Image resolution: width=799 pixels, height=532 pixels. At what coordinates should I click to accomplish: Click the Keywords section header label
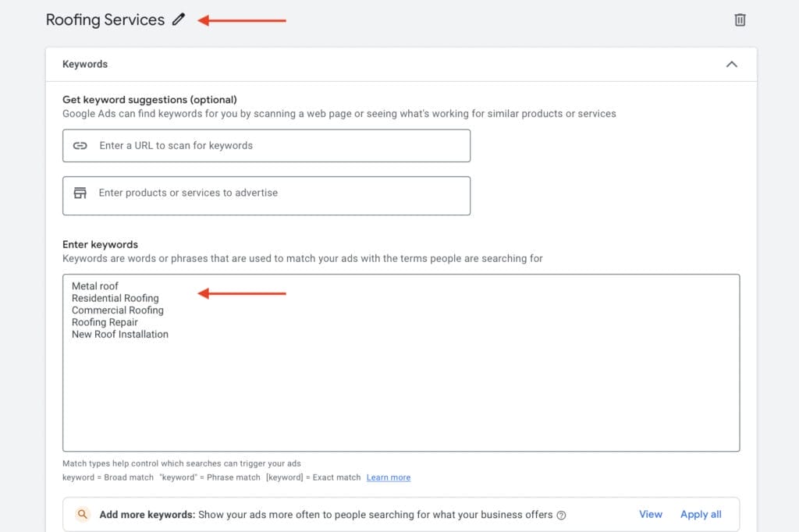point(85,64)
